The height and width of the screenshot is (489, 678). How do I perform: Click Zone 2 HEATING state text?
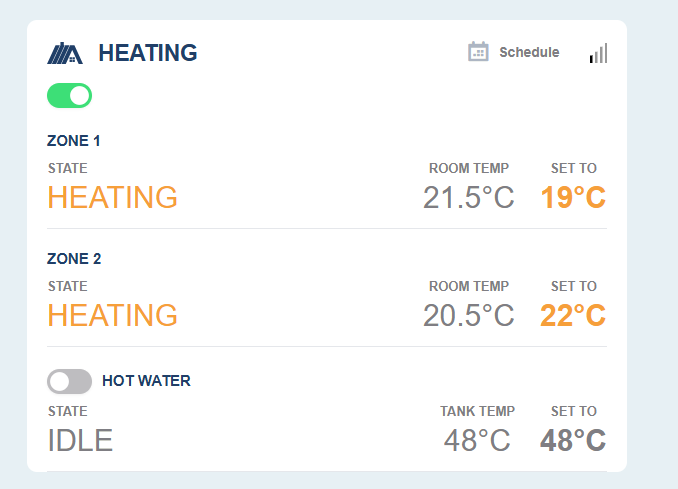pyautogui.click(x=113, y=315)
